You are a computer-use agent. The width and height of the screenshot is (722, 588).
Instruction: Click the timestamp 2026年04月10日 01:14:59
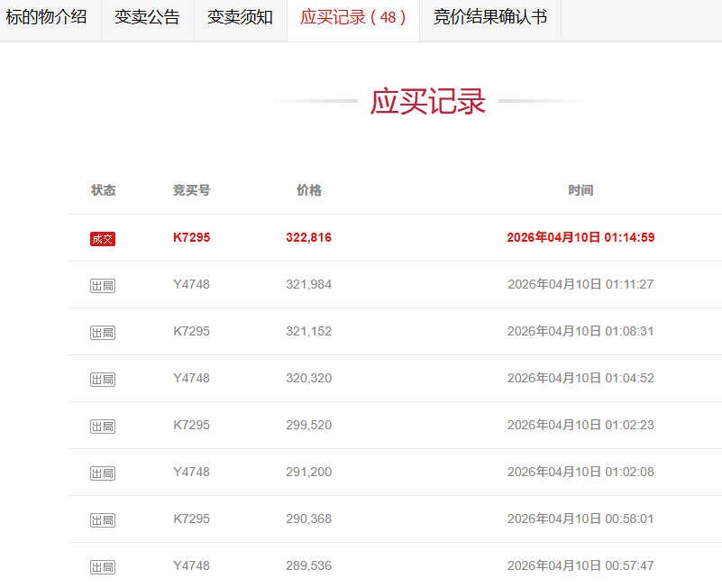pyautogui.click(x=580, y=237)
